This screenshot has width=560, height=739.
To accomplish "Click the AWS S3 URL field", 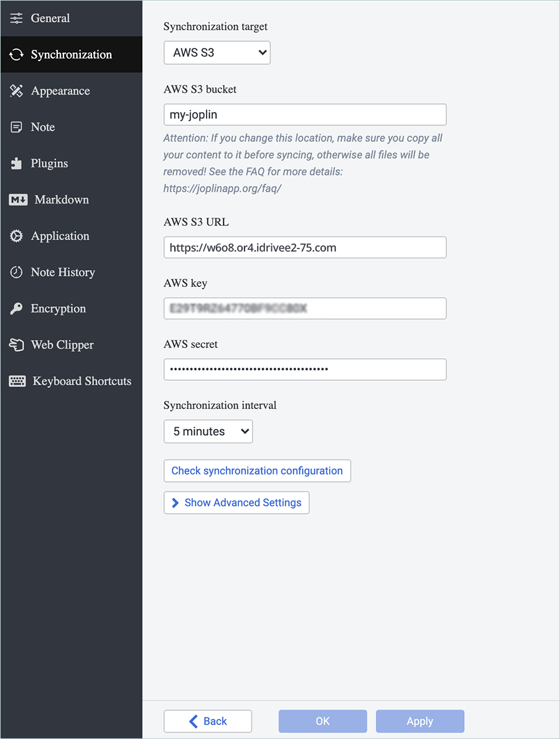I will [x=305, y=247].
